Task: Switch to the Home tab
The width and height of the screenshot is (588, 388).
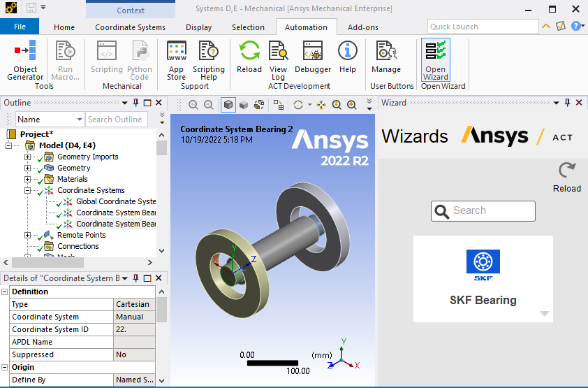Action: tap(64, 27)
